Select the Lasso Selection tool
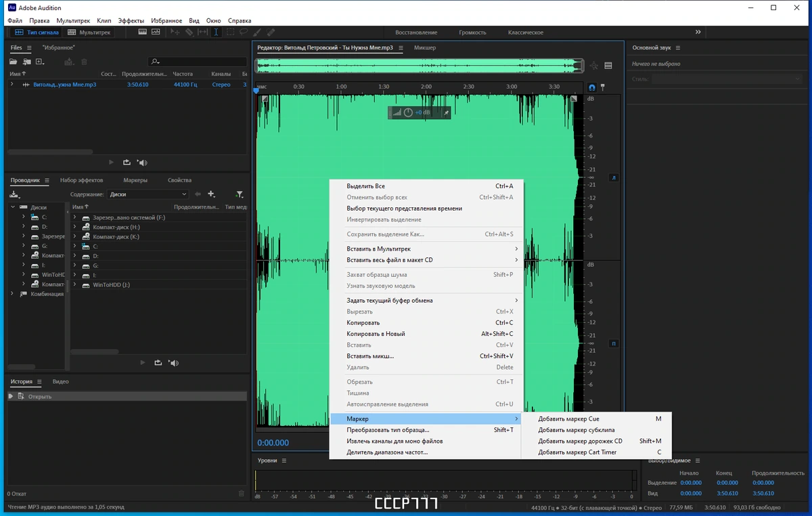This screenshot has width=812, height=516. [x=244, y=32]
